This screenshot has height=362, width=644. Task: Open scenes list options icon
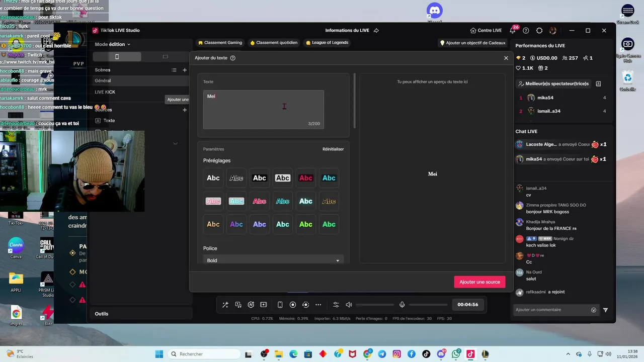(x=174, y=70)
